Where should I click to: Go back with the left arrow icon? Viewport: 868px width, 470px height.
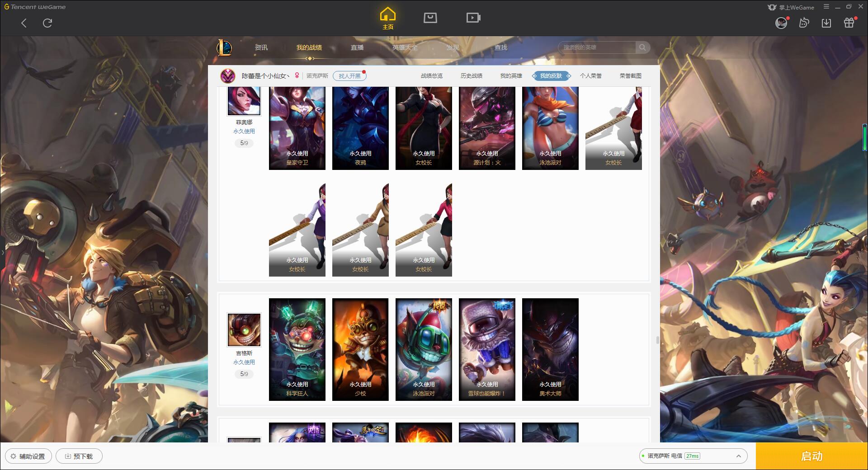[x=24, y=23]
